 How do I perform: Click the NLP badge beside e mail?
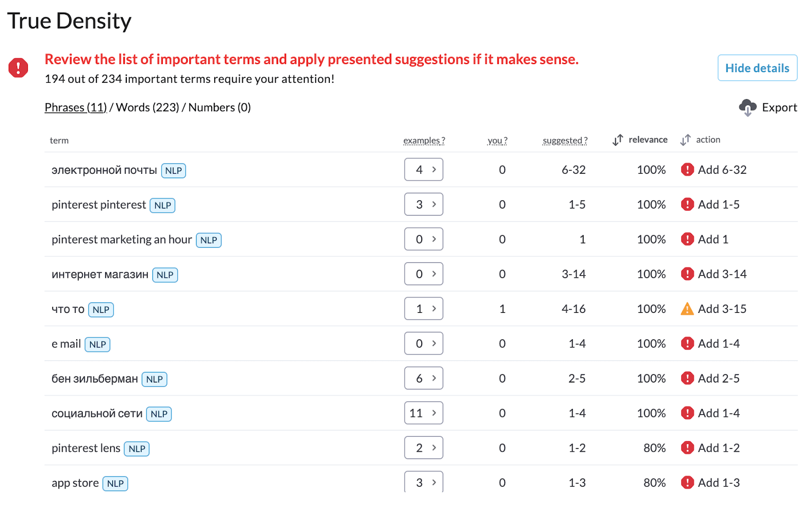pos(97,344)
